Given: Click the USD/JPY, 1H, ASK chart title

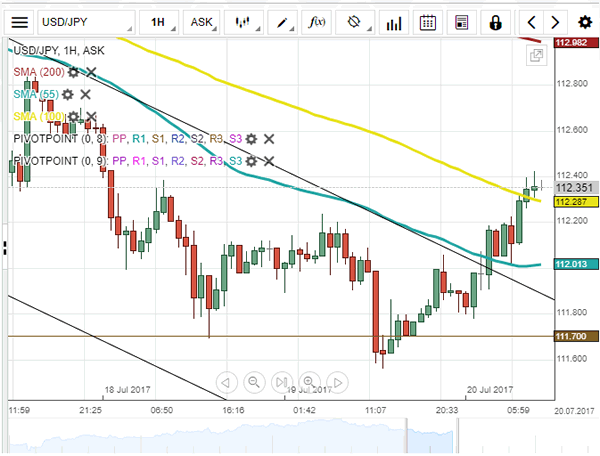Looking at the screenshot, I should tap(59, 50).
